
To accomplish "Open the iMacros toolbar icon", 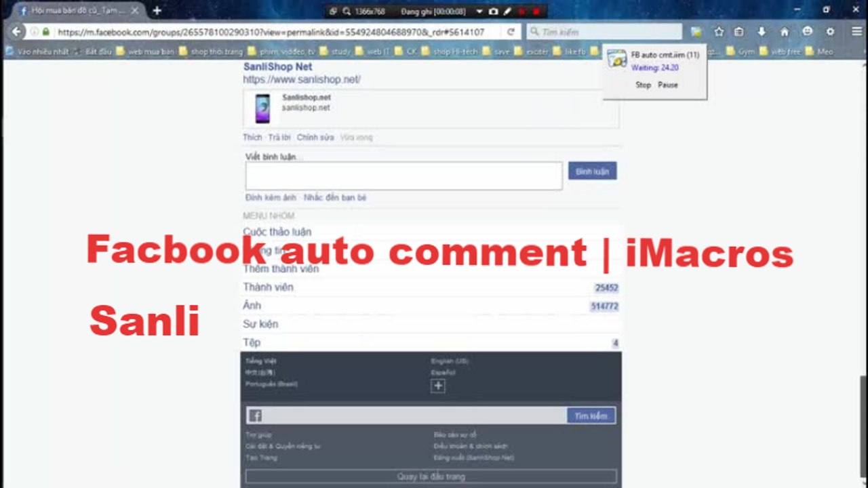I will click(x=696, y=32).
